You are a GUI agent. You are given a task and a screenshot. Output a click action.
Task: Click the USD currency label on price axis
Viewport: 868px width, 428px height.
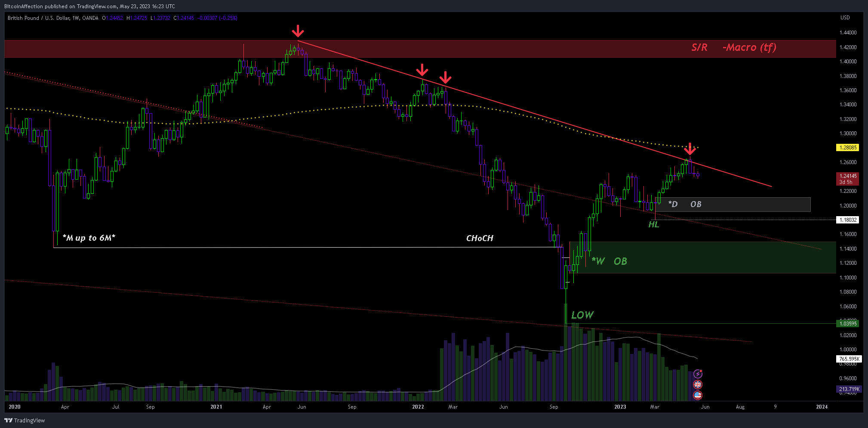click(x=845, y=18)
